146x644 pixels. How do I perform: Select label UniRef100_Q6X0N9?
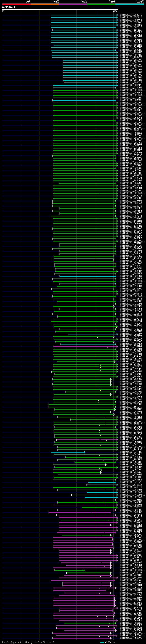pos(131,50)
